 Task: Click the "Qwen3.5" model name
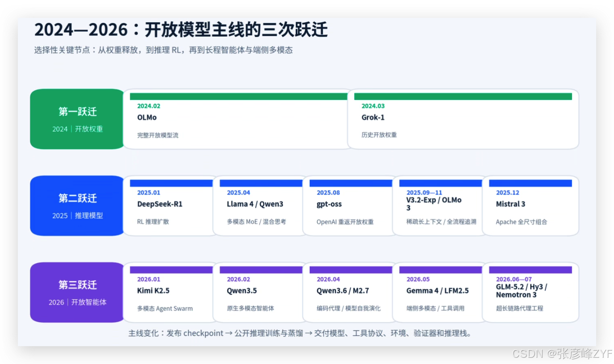(242, 290)
